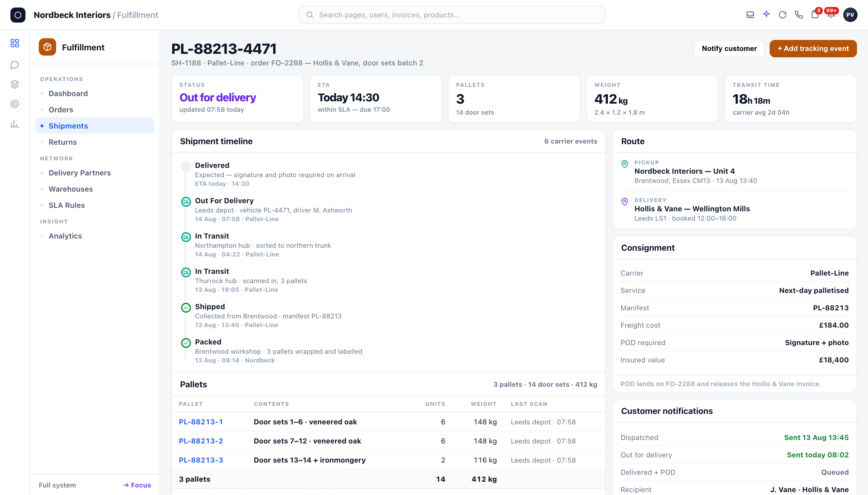868x495 pixels.
Task: Click 'Hollis & Vane — Wellington Mills' address
Action: coord(692,209)
